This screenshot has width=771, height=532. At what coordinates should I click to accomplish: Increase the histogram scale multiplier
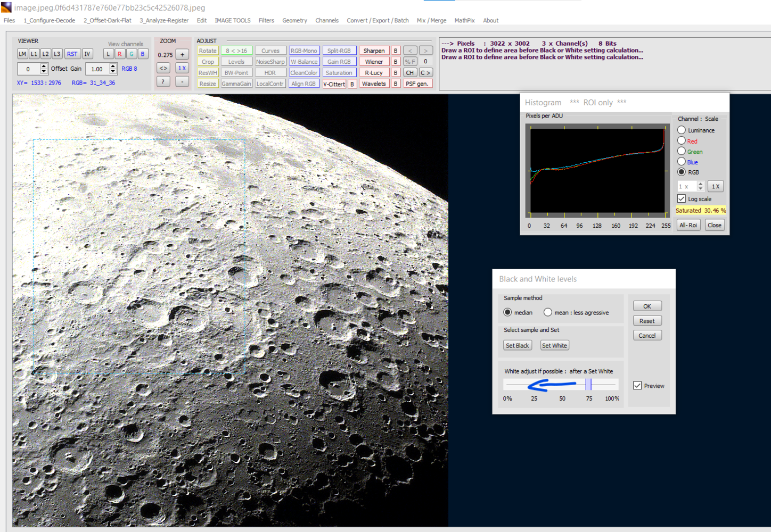(x=701, y=184)
